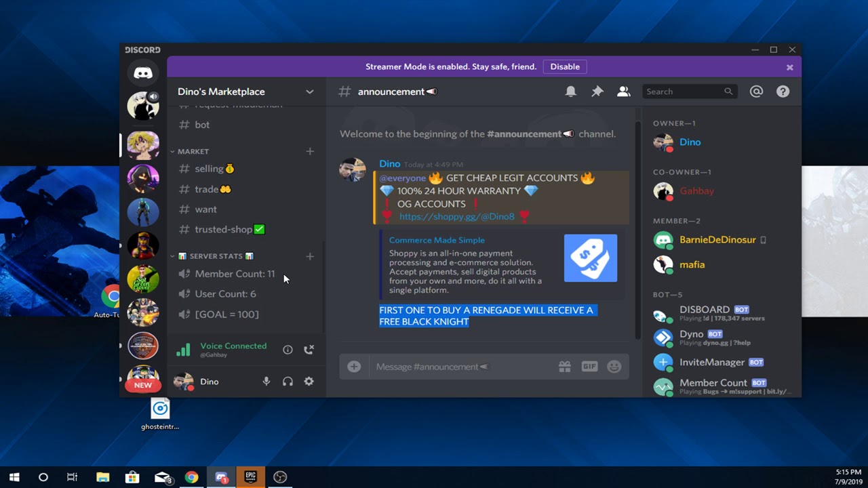The image size is (868, 488).
Task: Toggle notification bell for the announcement channel
Action: point(571,91)
